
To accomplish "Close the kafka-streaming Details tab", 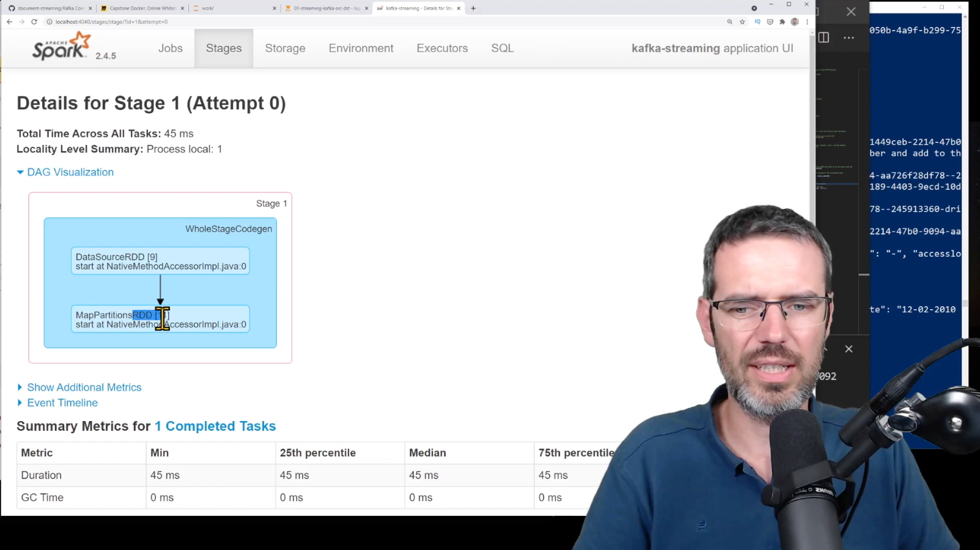I will (x=458, y=9).
